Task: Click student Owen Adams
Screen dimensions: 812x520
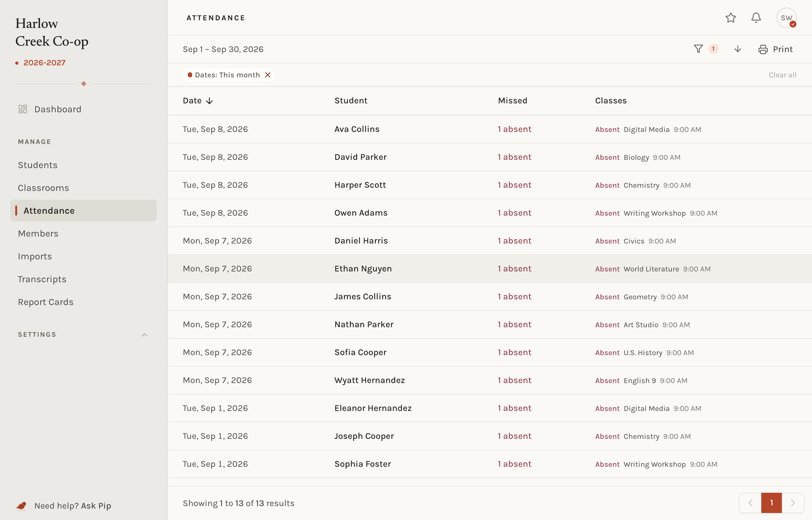Action: (x=361, y=213)
